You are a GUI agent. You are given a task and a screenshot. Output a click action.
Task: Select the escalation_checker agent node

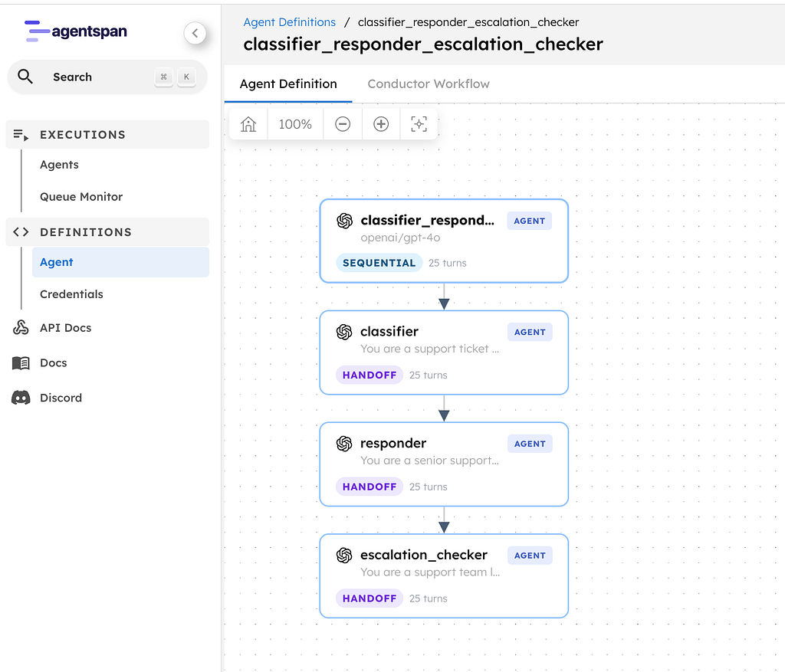pos(443,575)
